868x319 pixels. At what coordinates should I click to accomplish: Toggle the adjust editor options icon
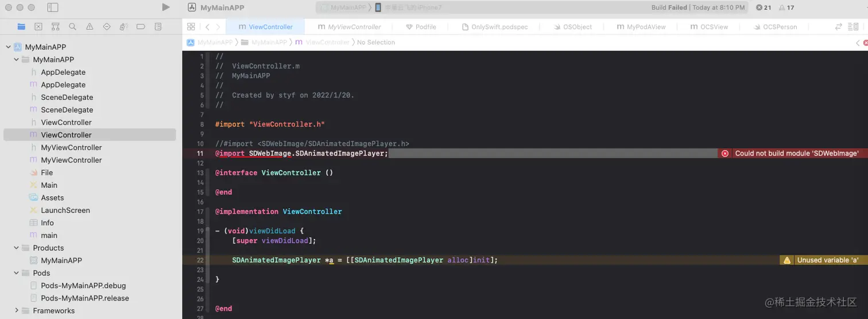(854, 26)
